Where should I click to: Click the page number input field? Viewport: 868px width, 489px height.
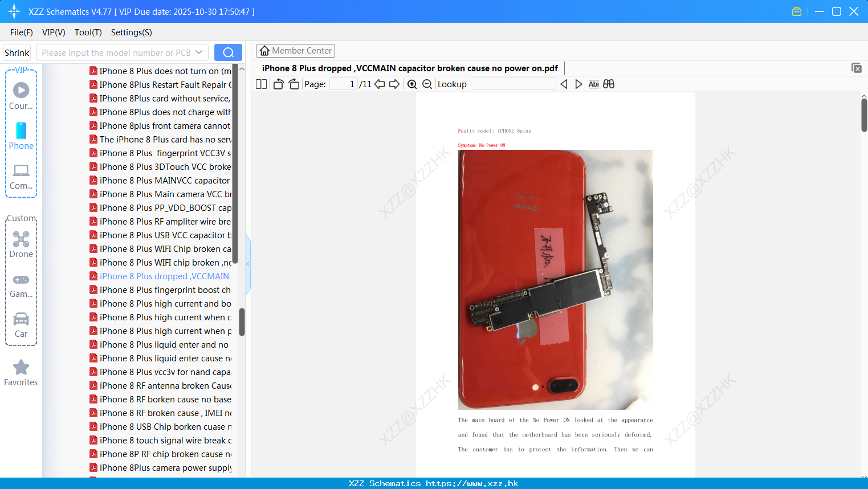pyautogui.click(x=343, y=84)
